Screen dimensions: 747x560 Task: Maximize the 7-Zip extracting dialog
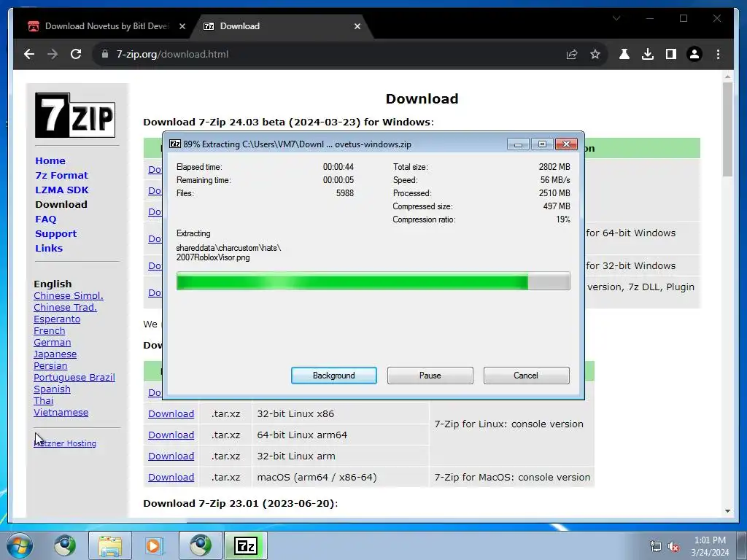[542, 144]
